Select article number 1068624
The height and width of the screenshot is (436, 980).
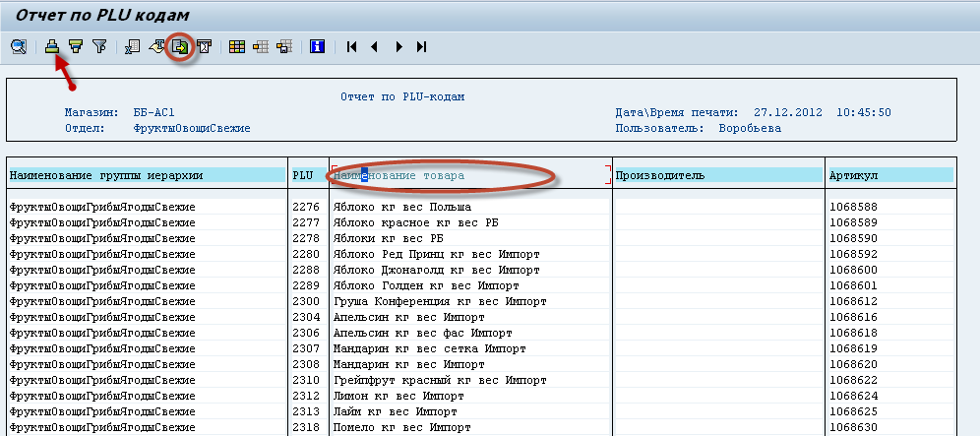(854, 396)
